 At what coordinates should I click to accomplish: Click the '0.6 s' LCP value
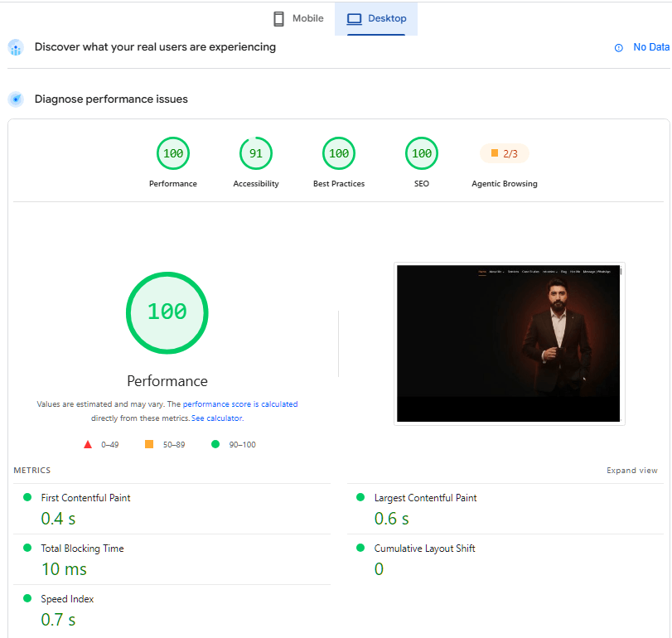(x=392, y=519)
